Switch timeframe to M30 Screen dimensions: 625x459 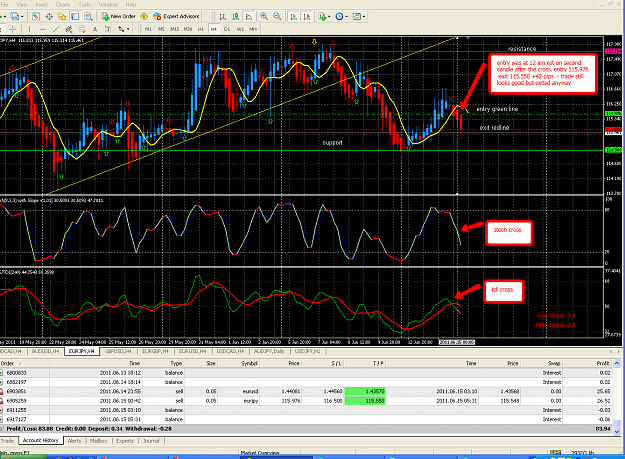(x=188, y=29)
